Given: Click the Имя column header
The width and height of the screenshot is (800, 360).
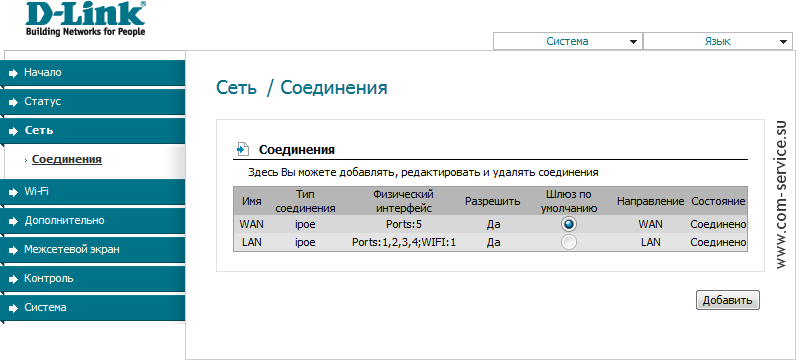Looking at the screenshot, I should [x=252, y=201].
